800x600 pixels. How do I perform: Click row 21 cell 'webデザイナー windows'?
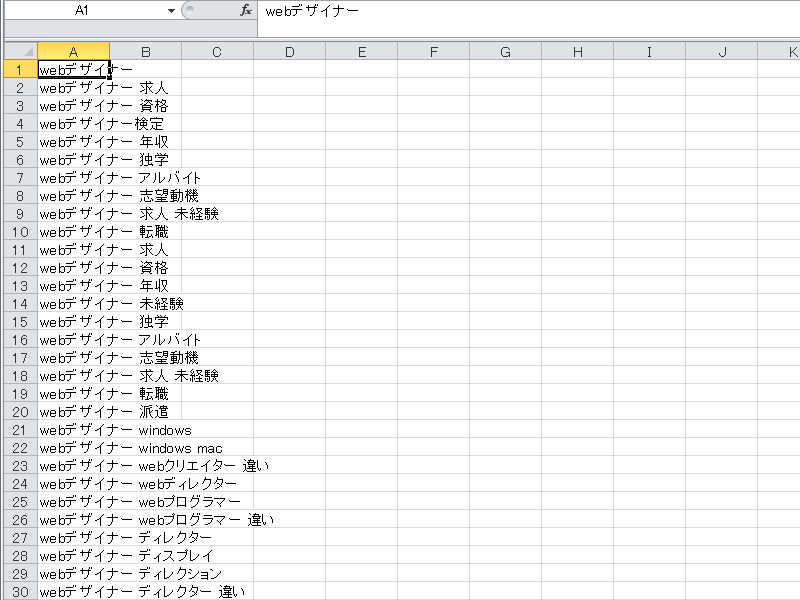[73, 430]
